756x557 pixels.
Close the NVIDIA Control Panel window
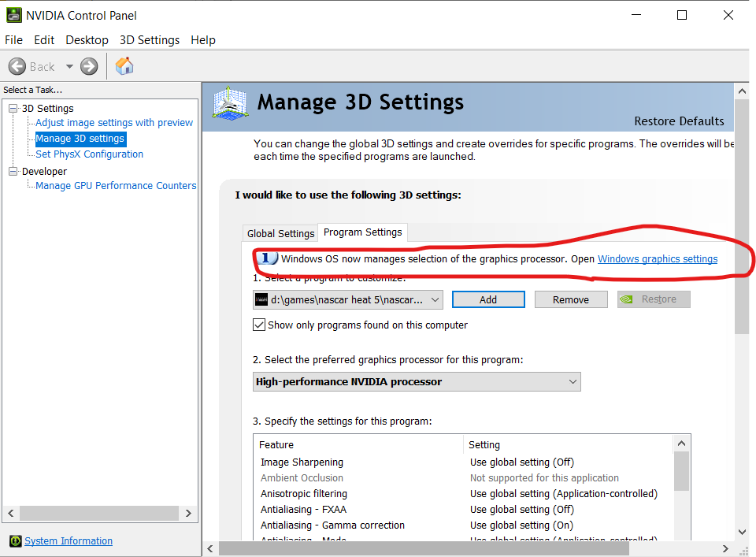(x=728, y=15)
